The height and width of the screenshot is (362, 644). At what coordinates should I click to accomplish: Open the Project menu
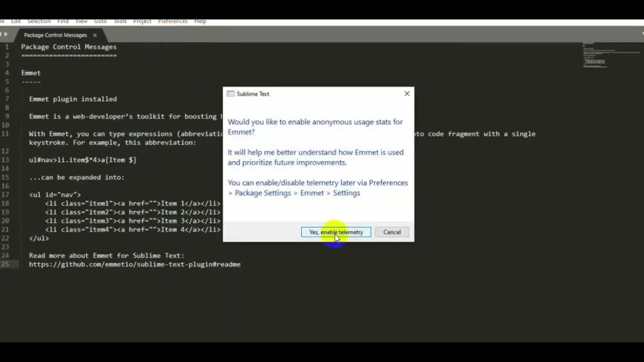coord(142,21)
